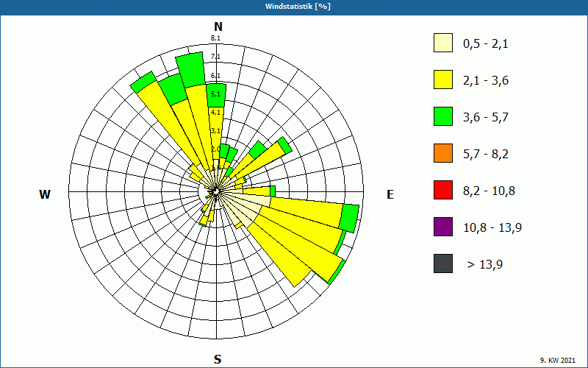The width and height of the screenshot is (588, 368).
Task: Click the '8,2 - 10,8' legend text
Action: click(x=489, y=191)
